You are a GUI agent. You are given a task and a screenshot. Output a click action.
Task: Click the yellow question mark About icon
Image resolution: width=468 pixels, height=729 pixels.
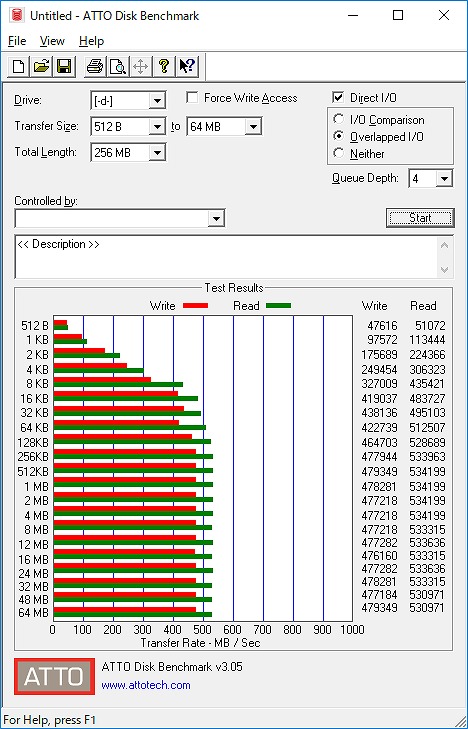pos(164,66)
